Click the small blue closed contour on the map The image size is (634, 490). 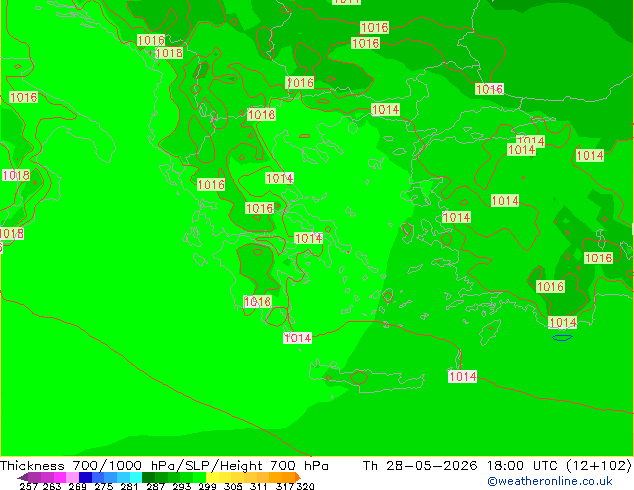[x=562, y=338]
